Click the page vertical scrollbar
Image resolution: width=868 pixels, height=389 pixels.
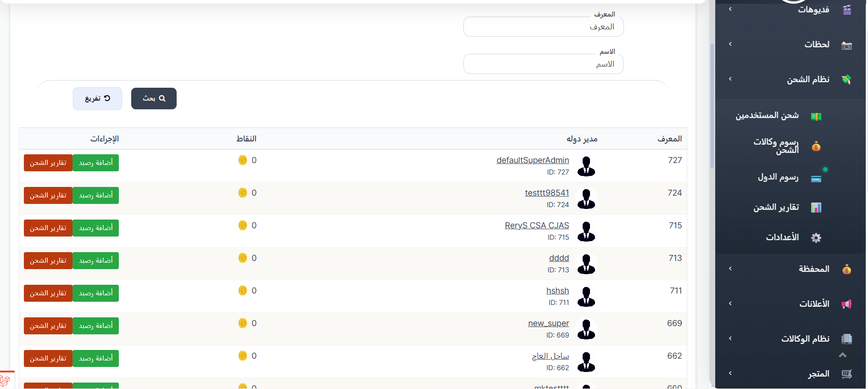[x=712, y=106]
